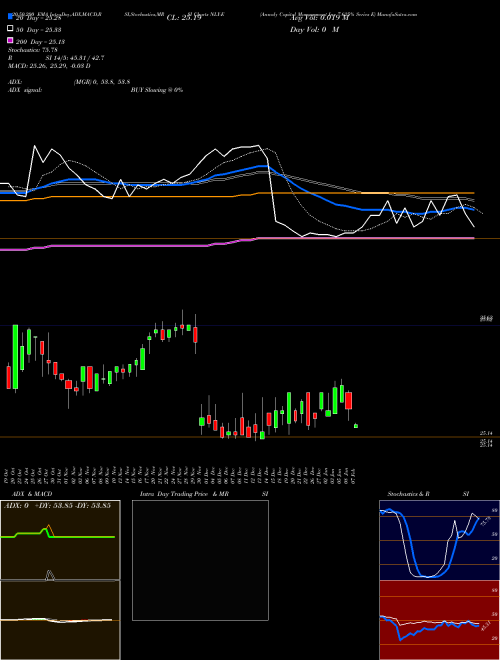This screenshot has width=500, height=660.
Task: Click the empty intraday trading price chart box
Action: pyautogui.click(x=200, y=560)
